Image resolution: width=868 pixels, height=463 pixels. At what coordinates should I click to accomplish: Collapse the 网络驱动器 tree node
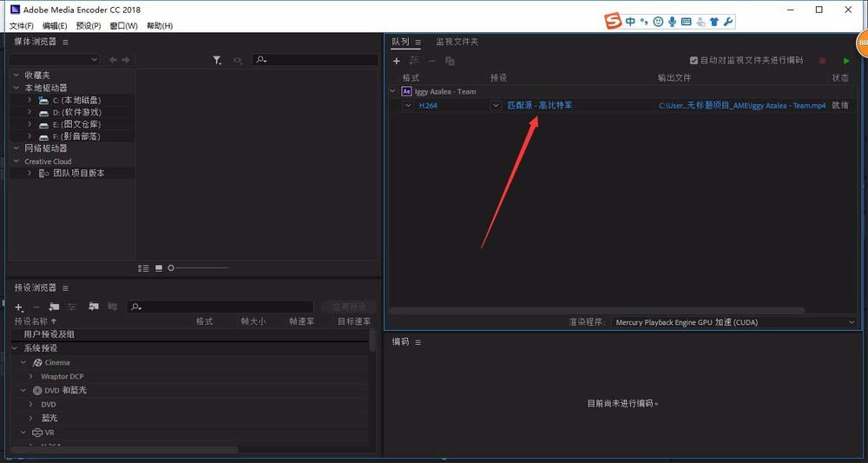[16, 149]
